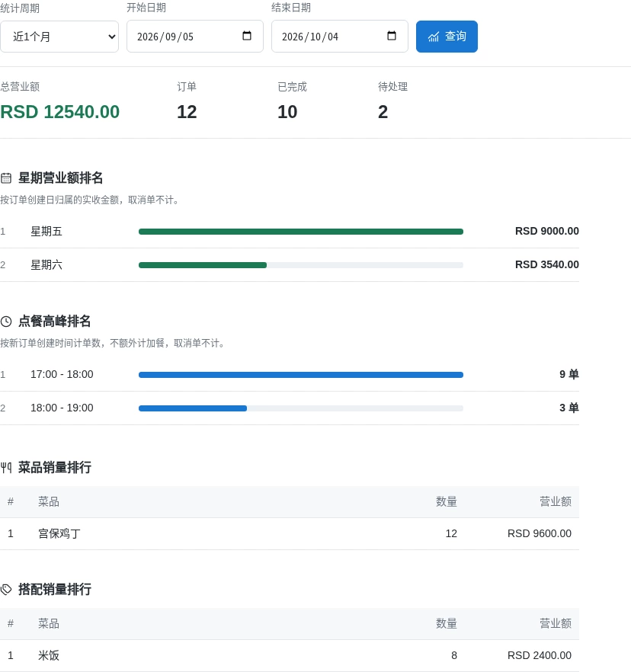The width and height of the screenshot is (631, 672).
Task: Click the 17:00 - 18:00 time slot label
Action: point(62,374)
